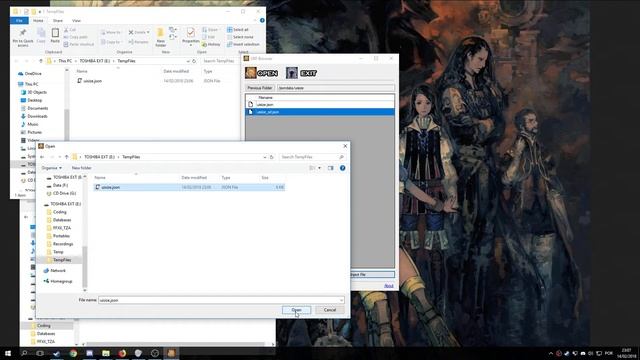Select the Coding folder in the Open dialog tree
This screenshot has width=640, height=360.
tap(60, 212)
